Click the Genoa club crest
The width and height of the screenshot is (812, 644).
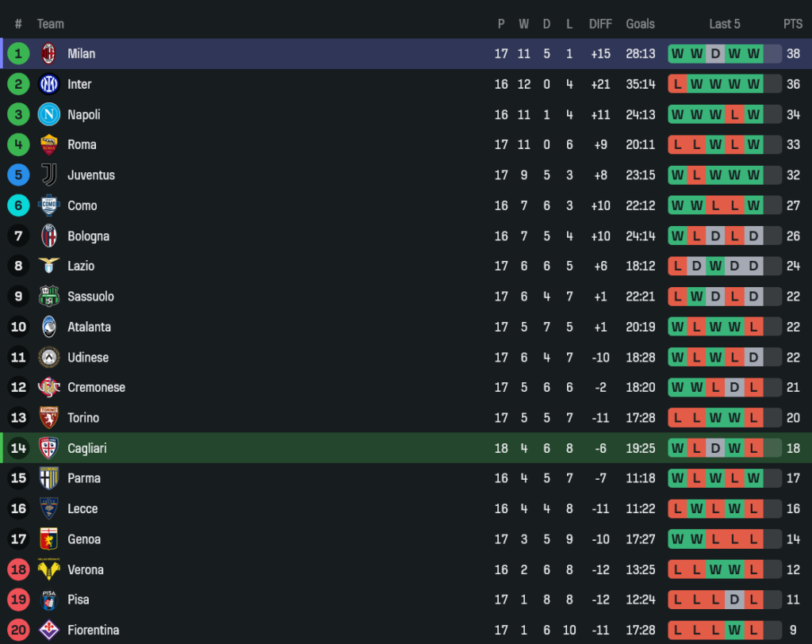(x=49, y=539)
